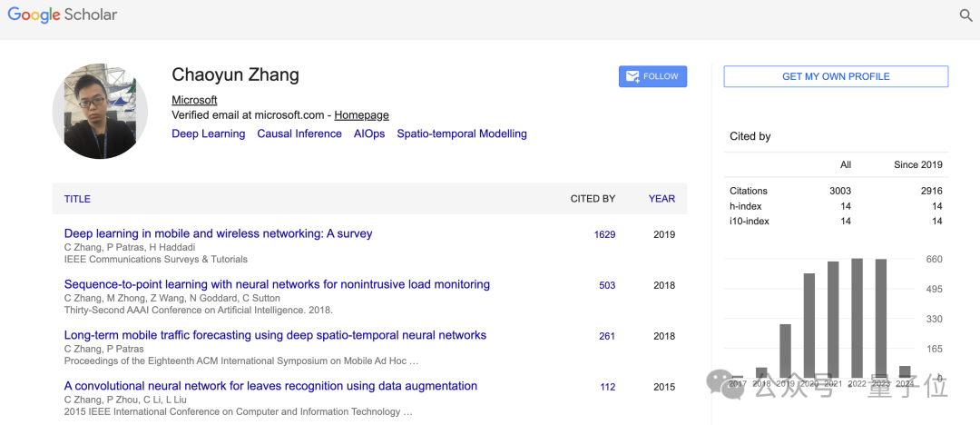Open the Cited By column header
980x425 pixels.
593,199
